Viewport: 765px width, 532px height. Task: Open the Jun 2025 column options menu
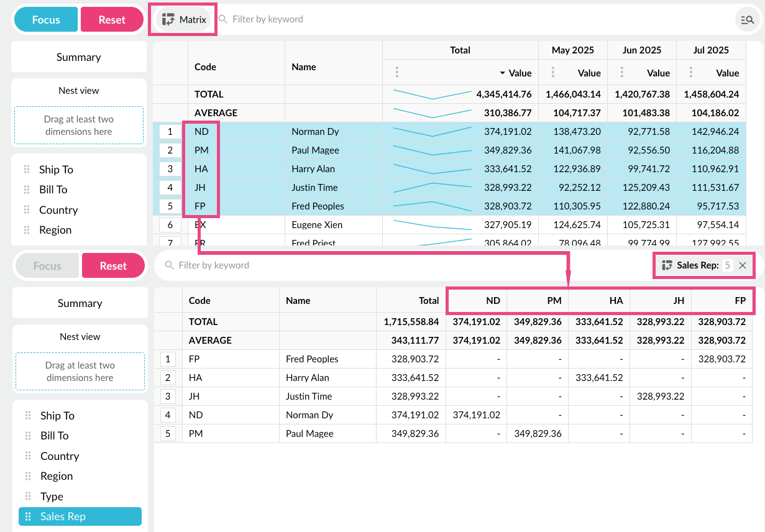pos(621,73)
